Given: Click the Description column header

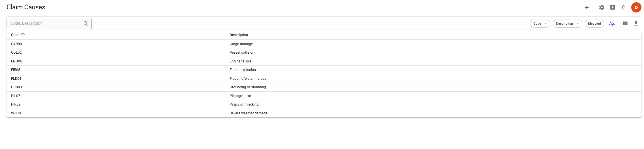Looking at the screenshot, I should [239, 35].
